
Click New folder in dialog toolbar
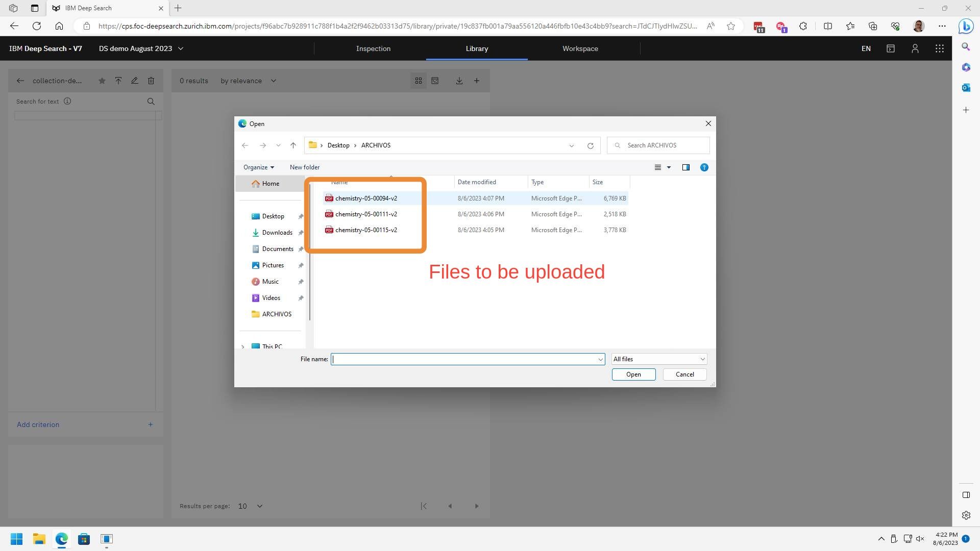pos(305,167)
